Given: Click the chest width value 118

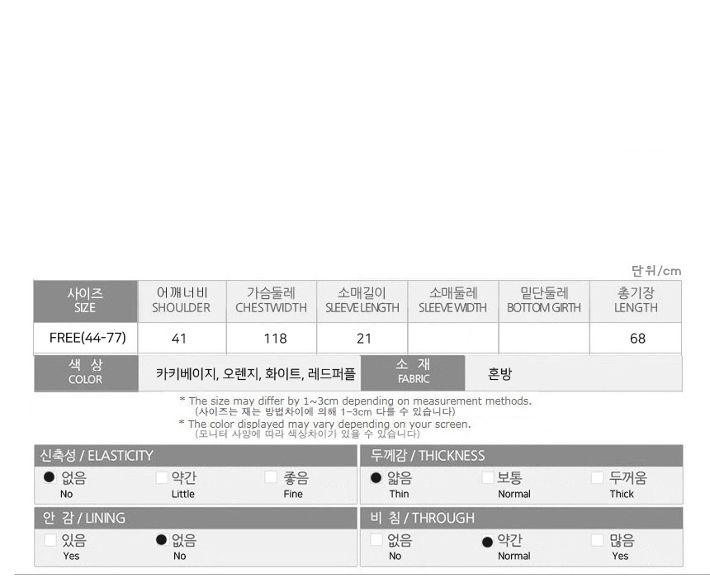Looking at the screenshot, I should click(275, 339).
